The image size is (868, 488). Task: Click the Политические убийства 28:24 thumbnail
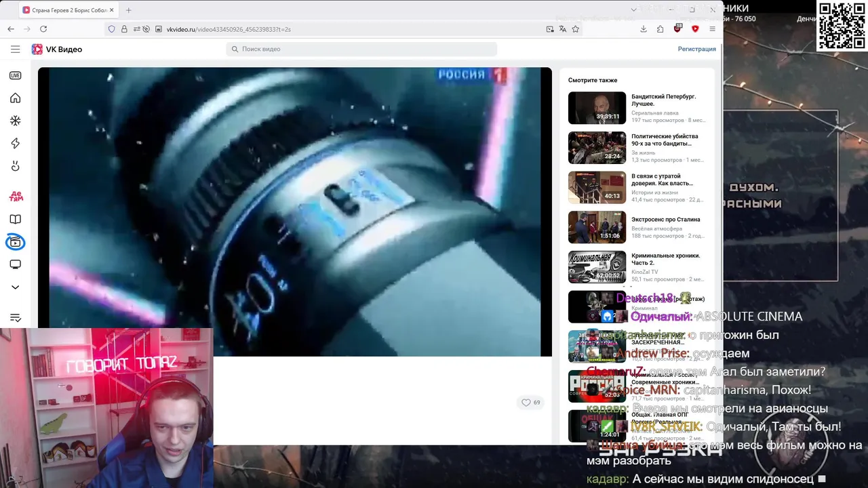(x=597, y=148)
